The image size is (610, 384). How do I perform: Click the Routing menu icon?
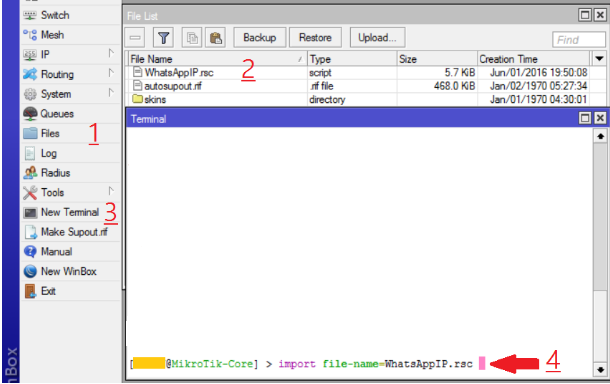(30, 74)
